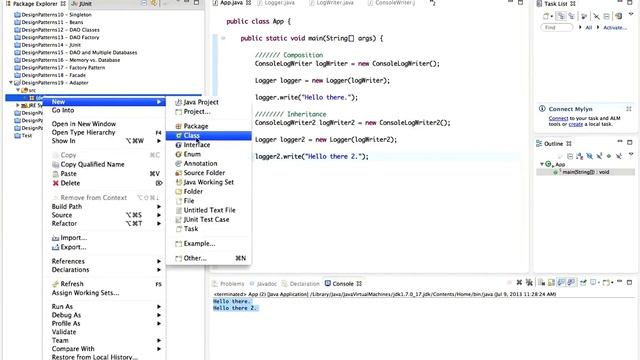Image resolution: width=640 pixels, height=360 pixels.
Task: Toggle Scheduled presentation in Task List
Action: click(x=572, y=16)
